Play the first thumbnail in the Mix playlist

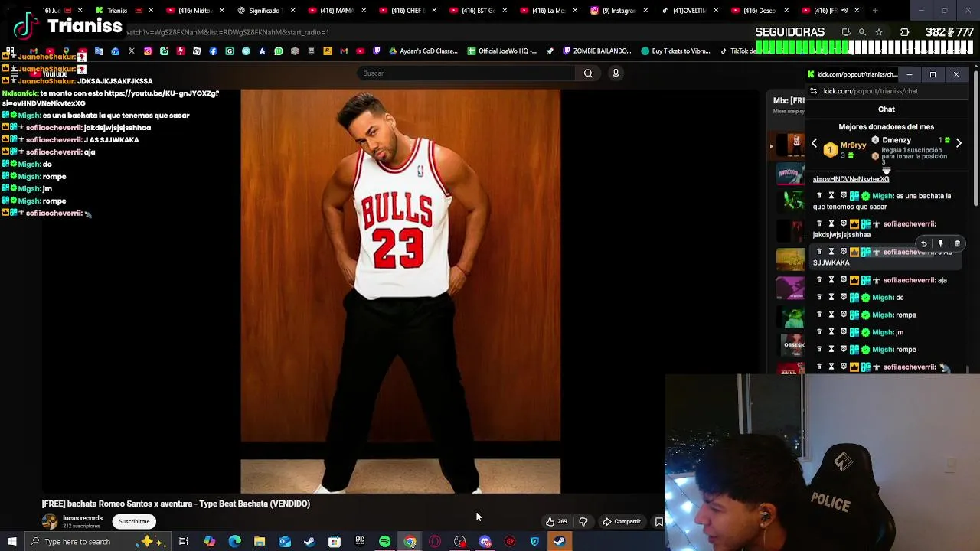790,144
